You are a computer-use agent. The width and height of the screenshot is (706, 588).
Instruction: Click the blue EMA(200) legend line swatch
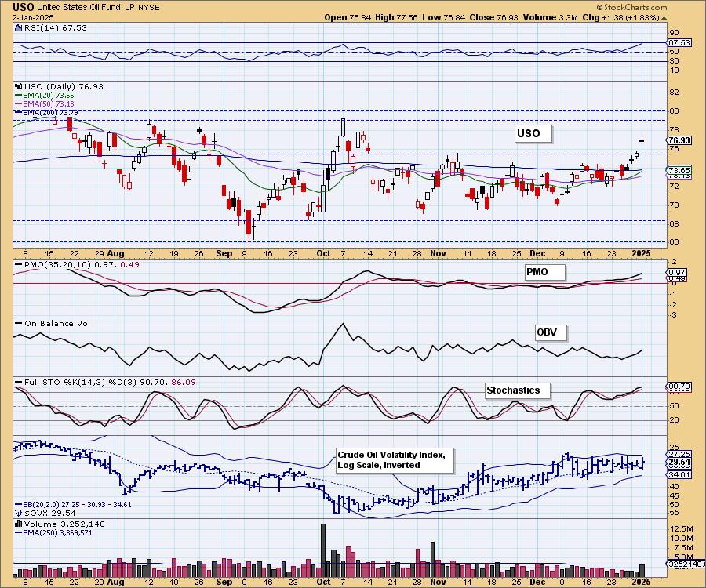pyautogui.click(x=19, y=112)
